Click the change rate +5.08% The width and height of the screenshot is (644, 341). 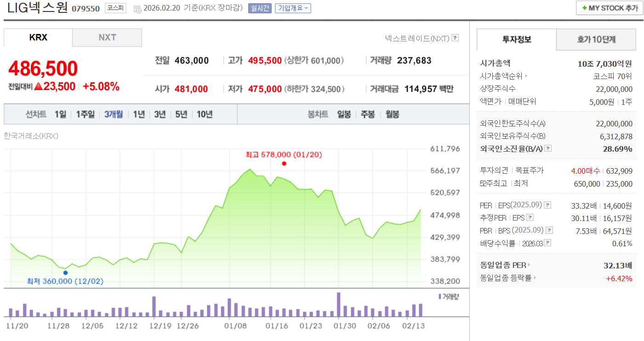coord(101,86)
